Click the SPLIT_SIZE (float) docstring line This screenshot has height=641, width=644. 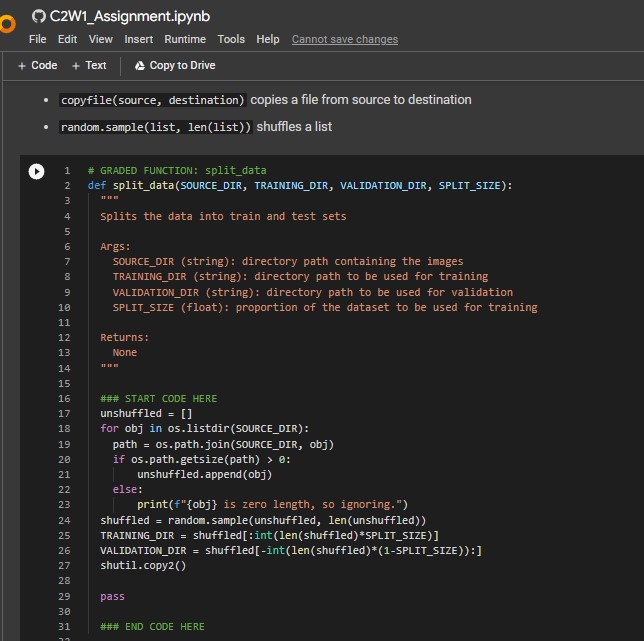point(325,308)
